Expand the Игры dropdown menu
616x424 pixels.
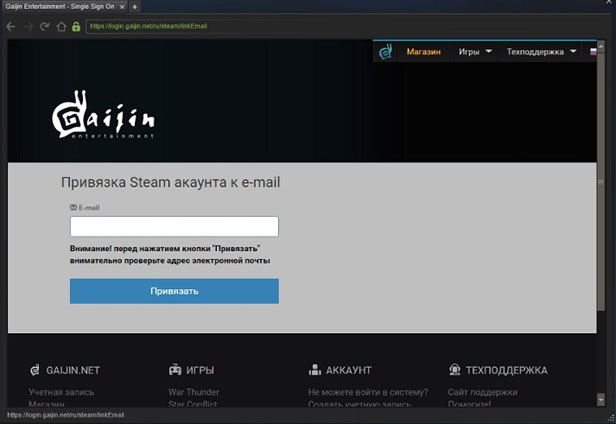[475, 52]
